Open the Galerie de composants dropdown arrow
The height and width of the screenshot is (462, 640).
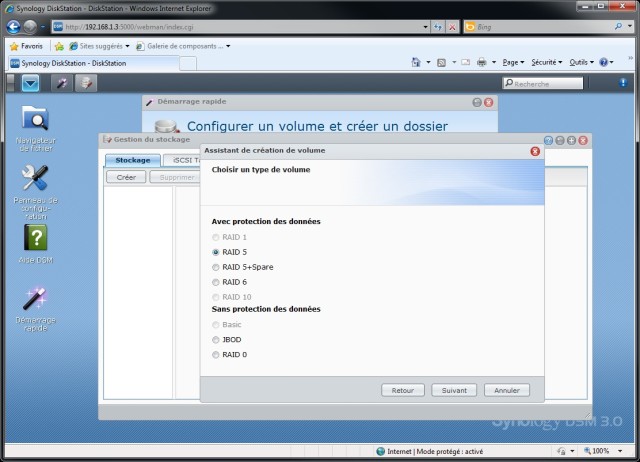[228, 46]
